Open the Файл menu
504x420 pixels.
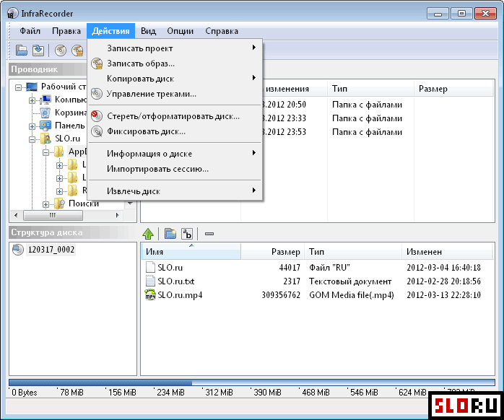pos(30,31)
